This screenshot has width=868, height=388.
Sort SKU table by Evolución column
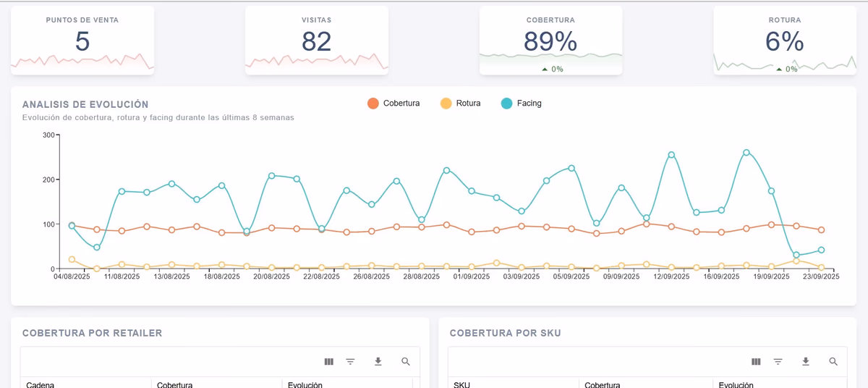(x=736, y=385)
